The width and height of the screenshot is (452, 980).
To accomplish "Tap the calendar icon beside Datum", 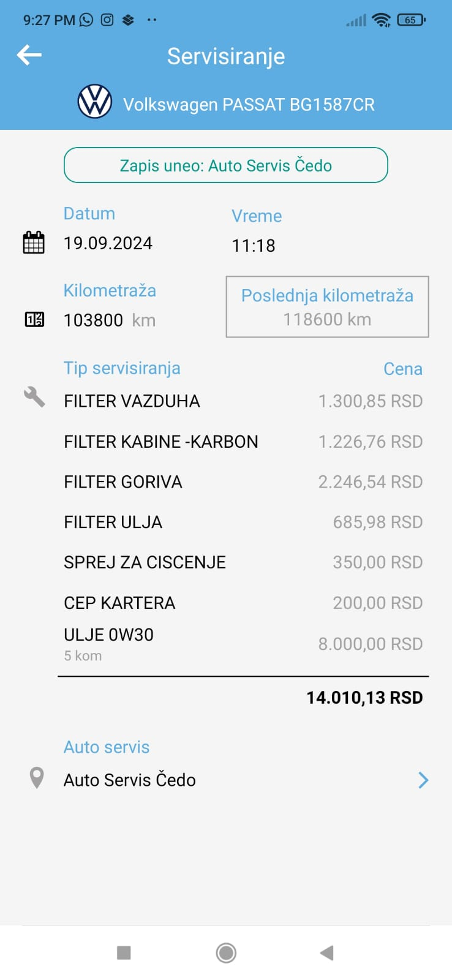I will click(x=34, y=243).
